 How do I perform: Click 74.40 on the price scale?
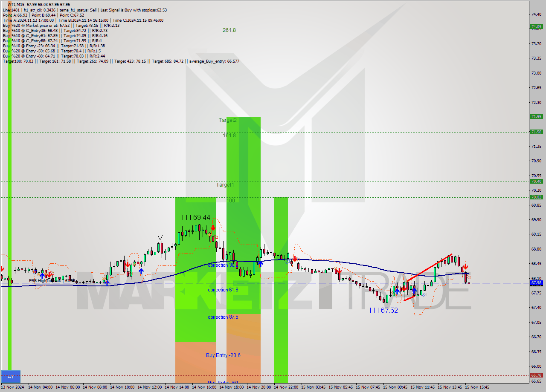point(536,14)
